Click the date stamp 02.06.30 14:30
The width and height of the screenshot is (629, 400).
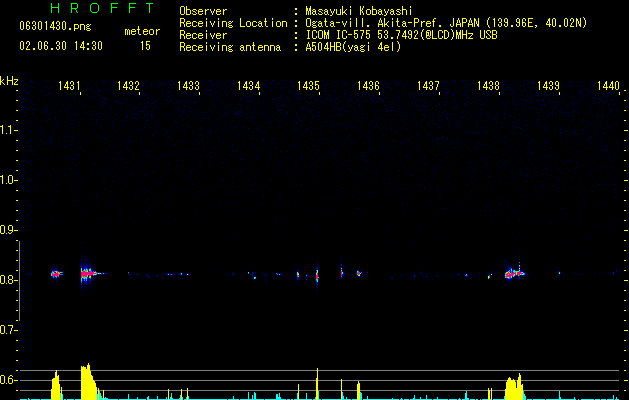click(61, 46)
